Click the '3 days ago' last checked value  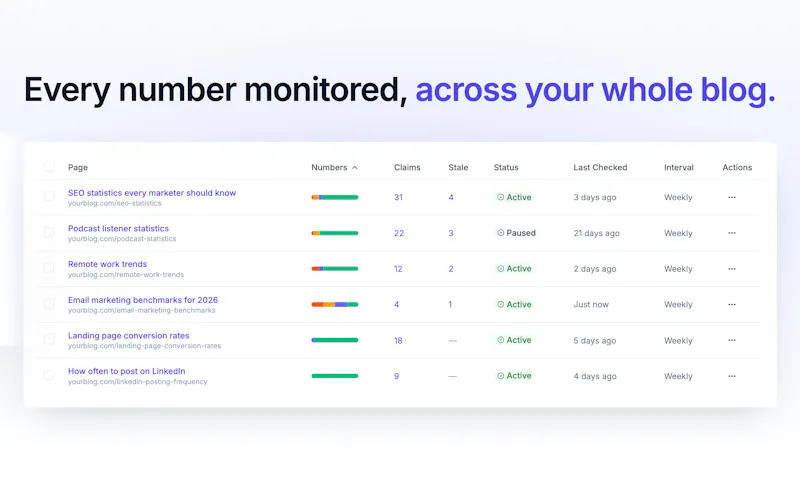coord(595,197)
